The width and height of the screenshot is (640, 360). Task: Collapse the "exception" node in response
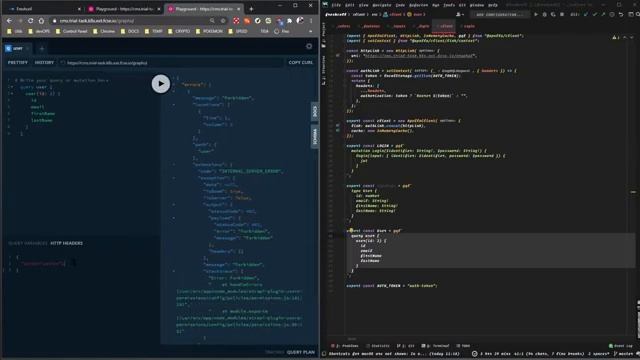[x=173, y=178]
